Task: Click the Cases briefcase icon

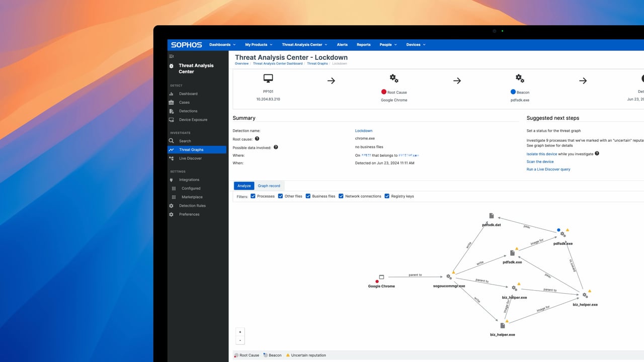Action: pos(172,103)
